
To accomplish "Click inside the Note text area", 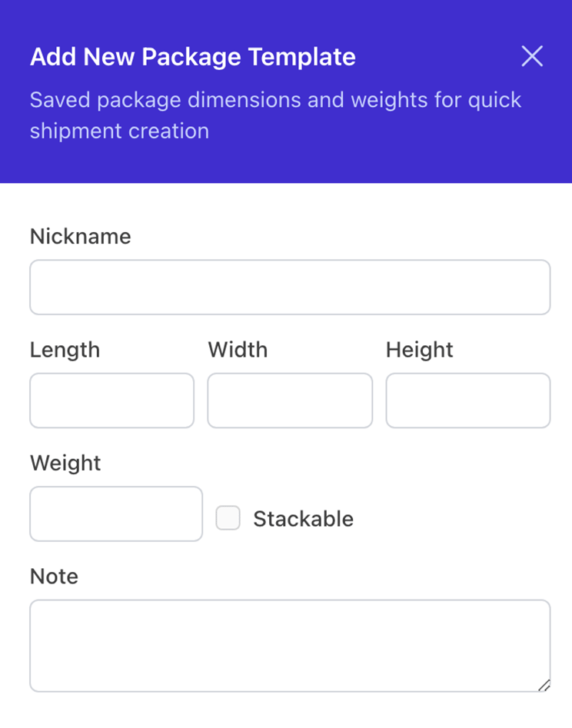I will tap(290, 646).
